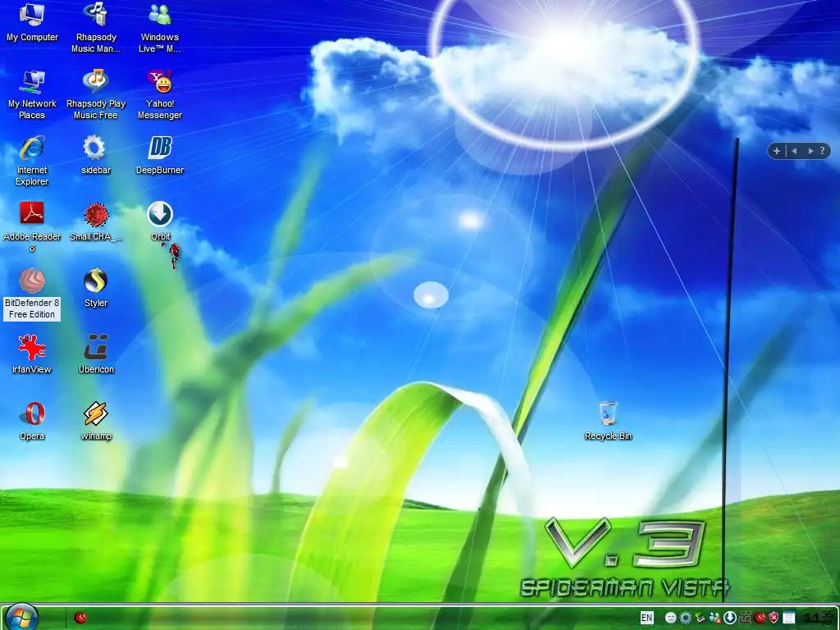
Task: Select the IrfanView desktop icon
Action: pos(32,354)
